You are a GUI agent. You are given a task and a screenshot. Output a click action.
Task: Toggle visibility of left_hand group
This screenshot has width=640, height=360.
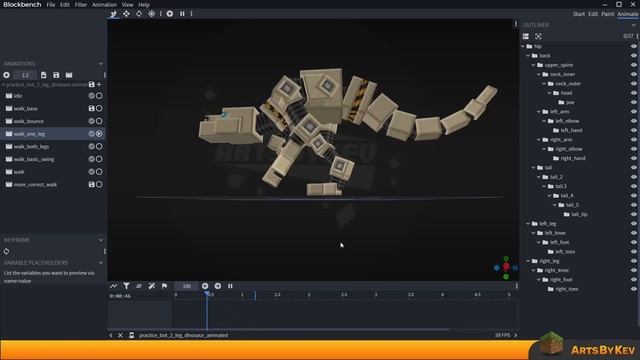633,130
